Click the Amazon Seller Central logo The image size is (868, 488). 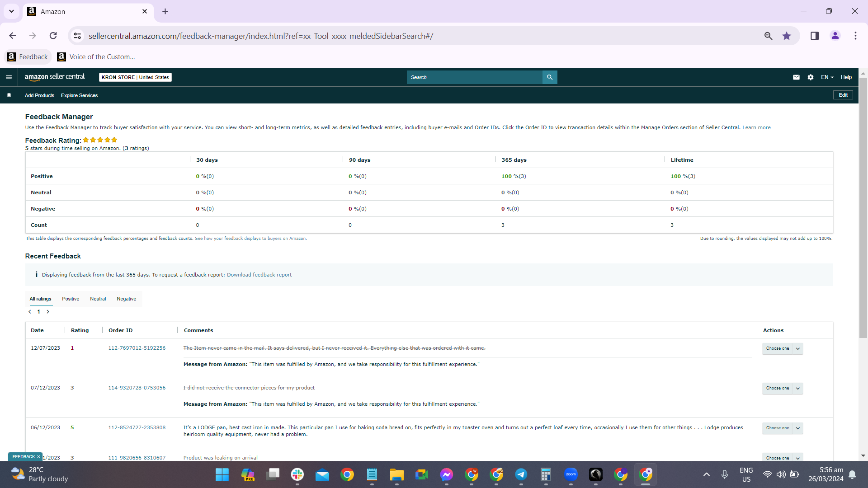55,77
